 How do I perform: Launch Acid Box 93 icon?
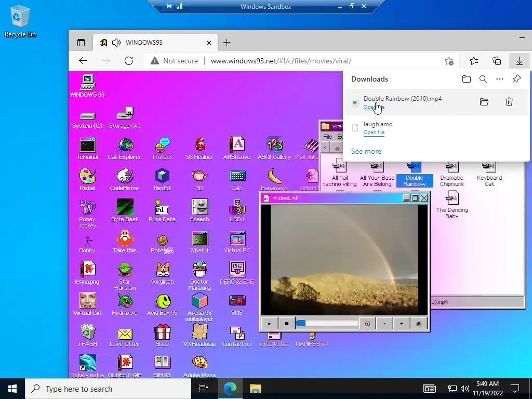[162, 304]
